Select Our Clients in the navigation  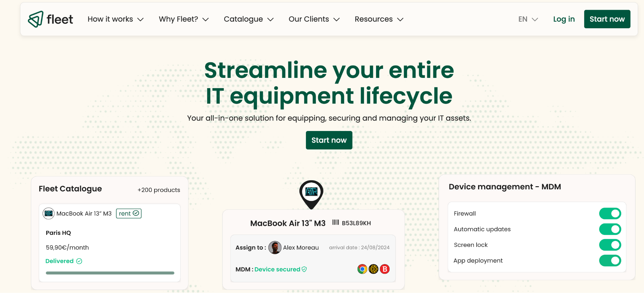309,19
